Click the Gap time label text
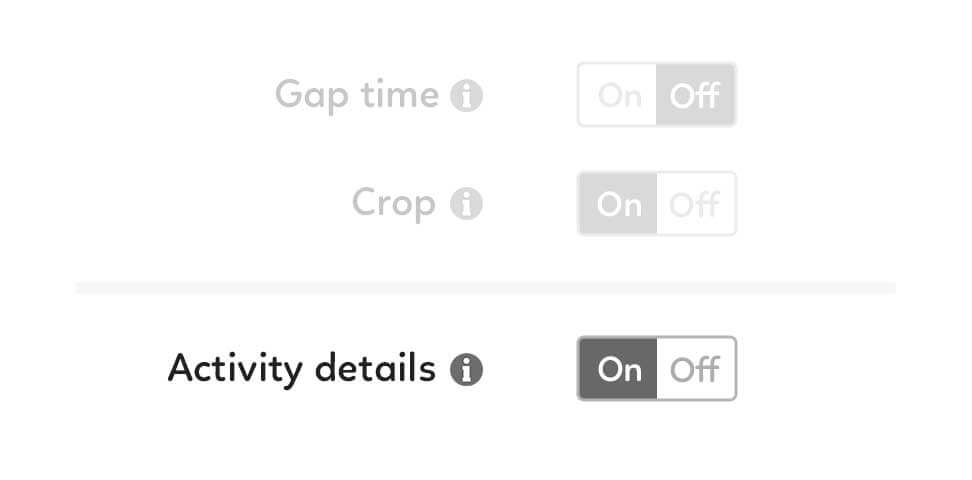Viewport: 972px width, 480px height. (357, 96)
